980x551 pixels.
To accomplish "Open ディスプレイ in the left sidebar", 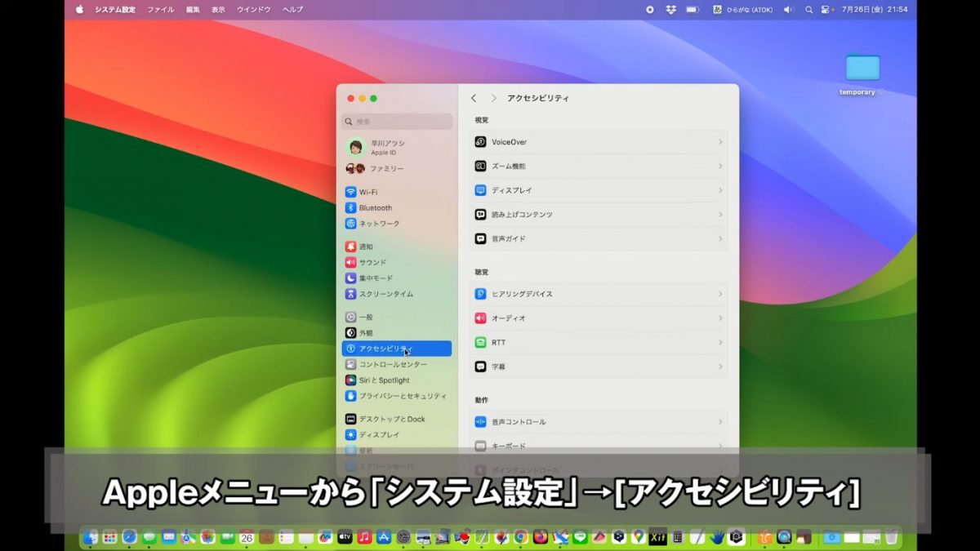I will 397,434.
